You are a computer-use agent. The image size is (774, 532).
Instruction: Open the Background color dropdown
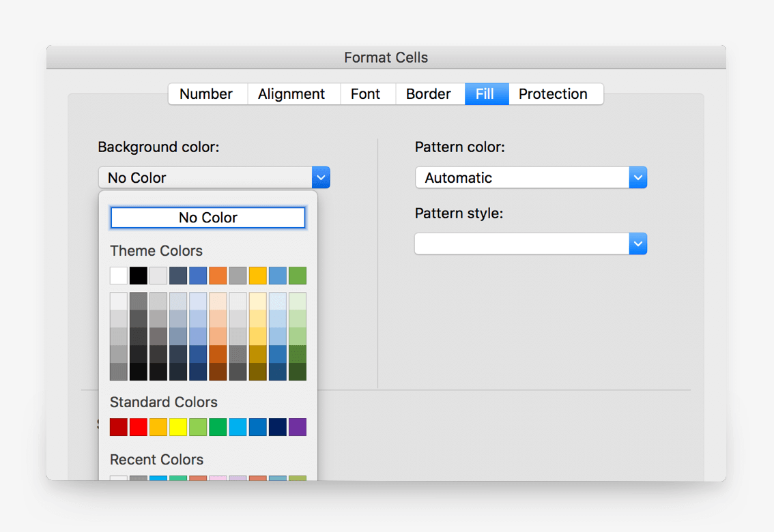tap(321, 178)
